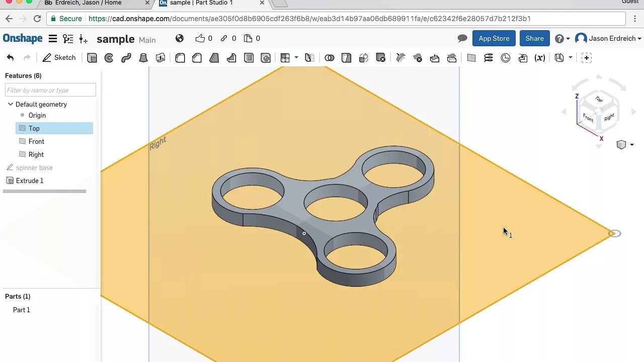Select the Shell tool

pyautogui.click(x=249, y=57)
